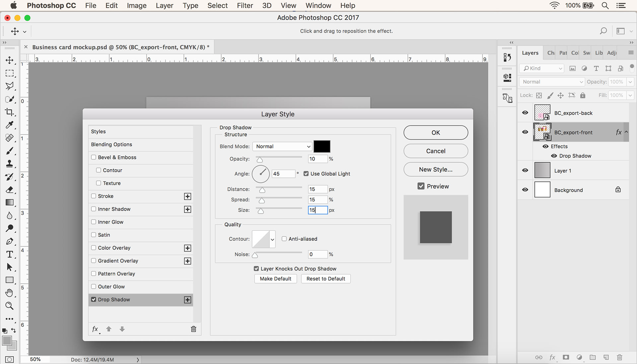Enable the Outer Glow checkbox
Viewport: 637px width, 364px height.
[94, 286]
